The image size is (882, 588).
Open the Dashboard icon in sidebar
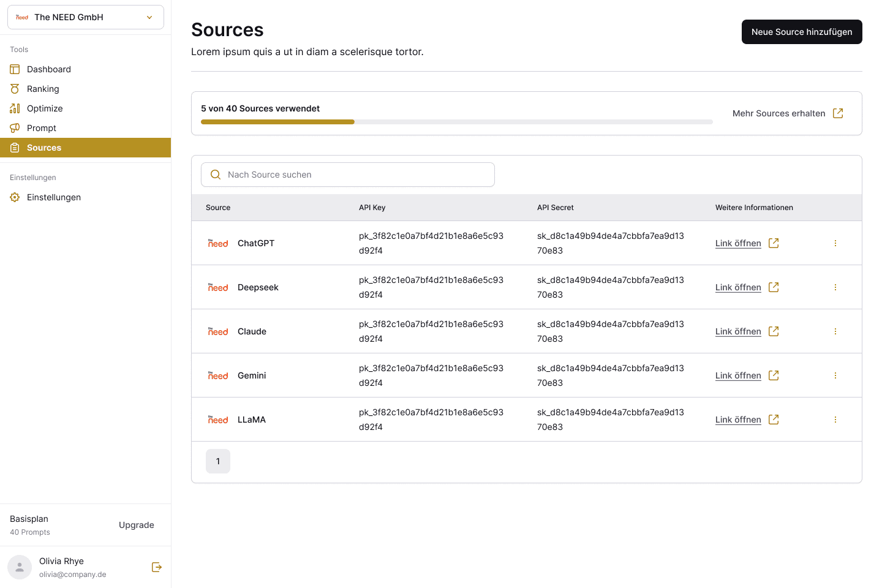point(15,69)
